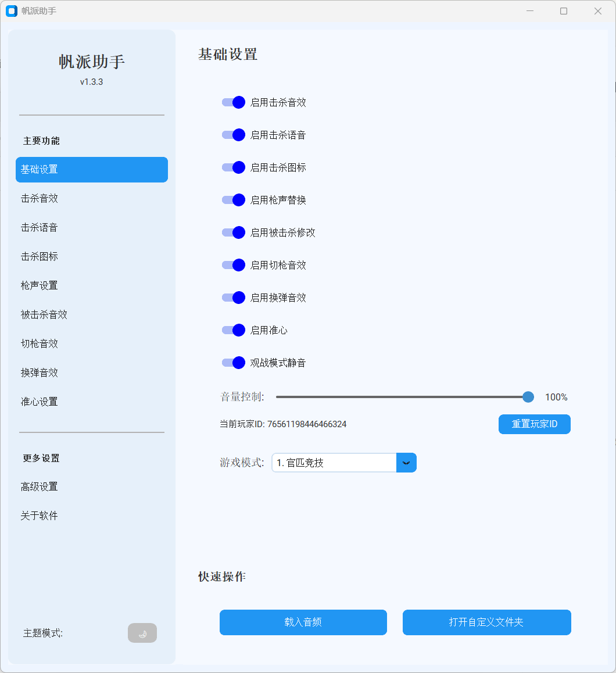Navigate to 准心设置
The width and height of the screenshot is (616, 673).
[x=39, y=402]
